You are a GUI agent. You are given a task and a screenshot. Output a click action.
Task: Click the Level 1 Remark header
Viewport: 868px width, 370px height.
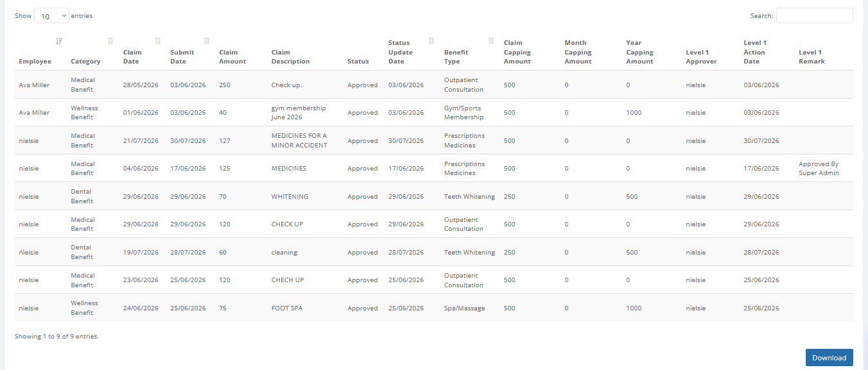coord(812,57)
